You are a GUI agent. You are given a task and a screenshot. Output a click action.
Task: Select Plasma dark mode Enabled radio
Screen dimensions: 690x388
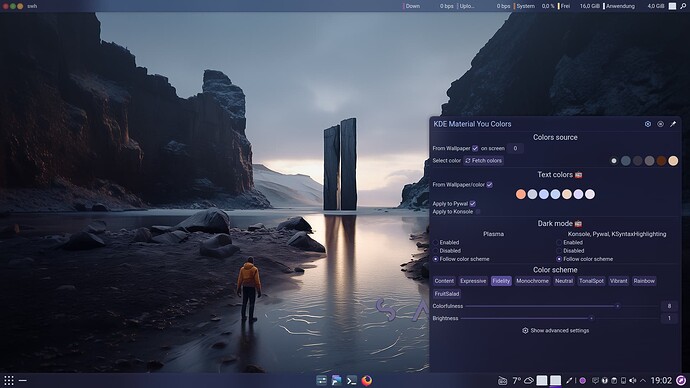click(x=436, y=242)
